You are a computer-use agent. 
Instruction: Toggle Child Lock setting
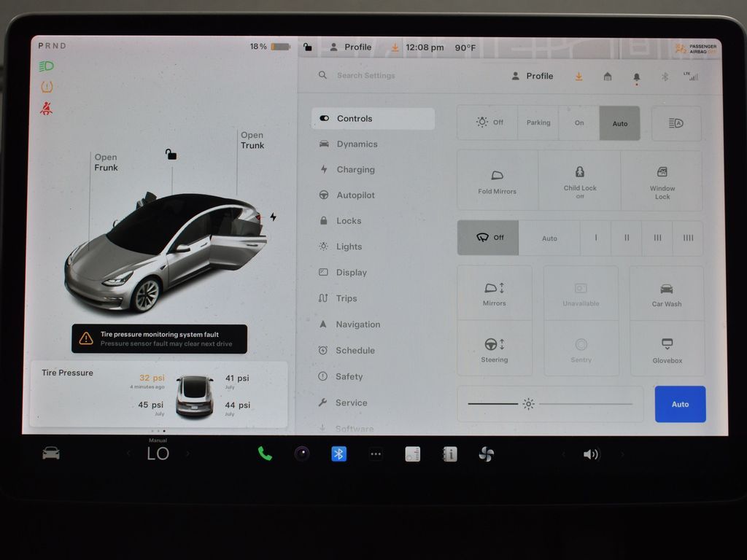tap(580, 180)
